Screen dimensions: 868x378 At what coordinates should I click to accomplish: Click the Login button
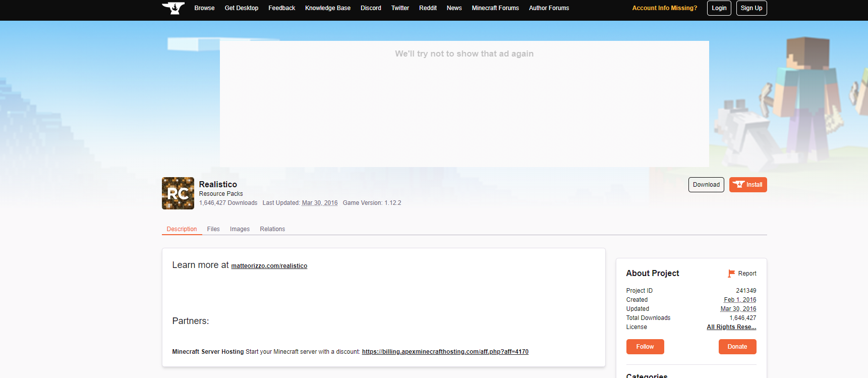[719, 8]
